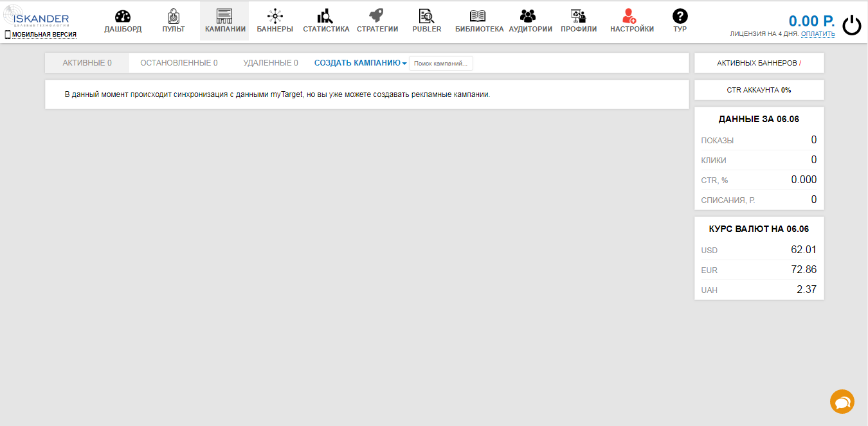The height and width of the screenshot is (426, 868).
Task: Open the orange chat support bubble
Action: coord(842,402)
